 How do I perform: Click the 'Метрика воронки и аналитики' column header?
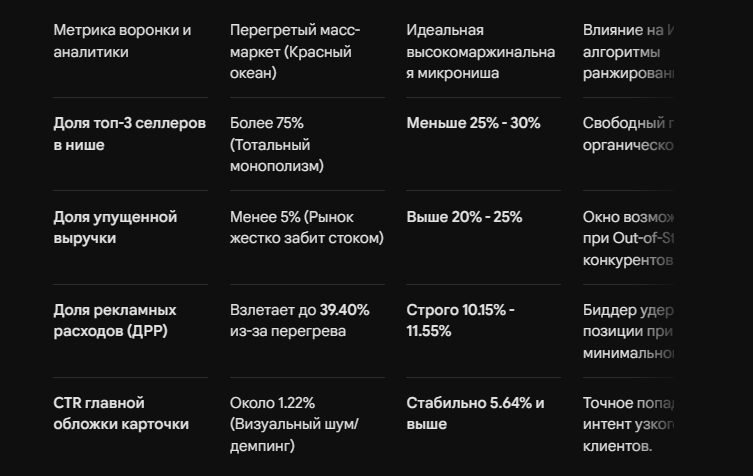122,41
